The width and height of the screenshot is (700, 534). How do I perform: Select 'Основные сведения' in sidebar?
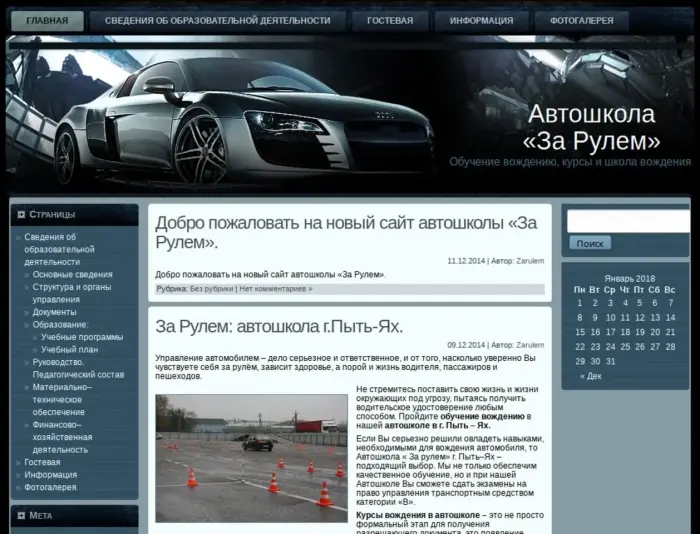72,274
